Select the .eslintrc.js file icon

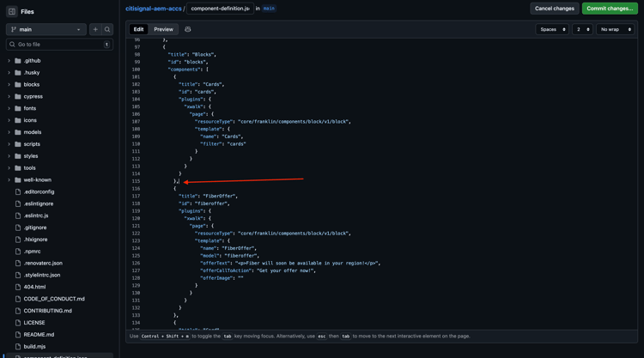click(x=18, y=215)
